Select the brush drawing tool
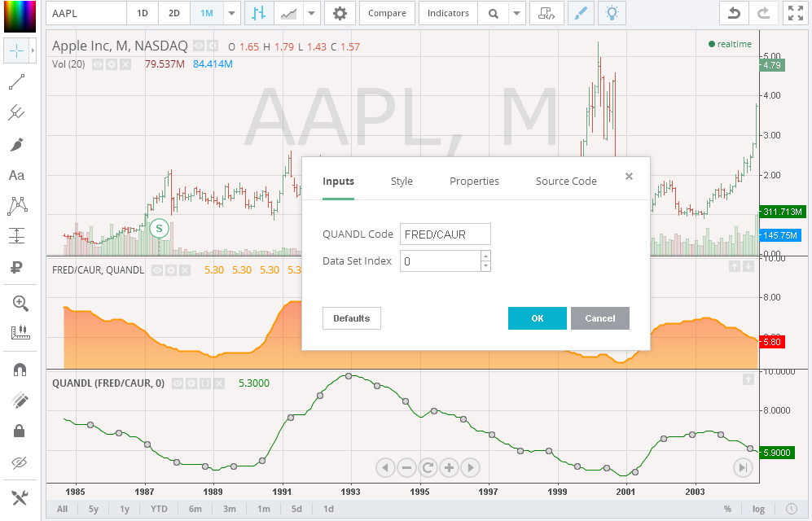The image size is (812, 521). (16, 144)
